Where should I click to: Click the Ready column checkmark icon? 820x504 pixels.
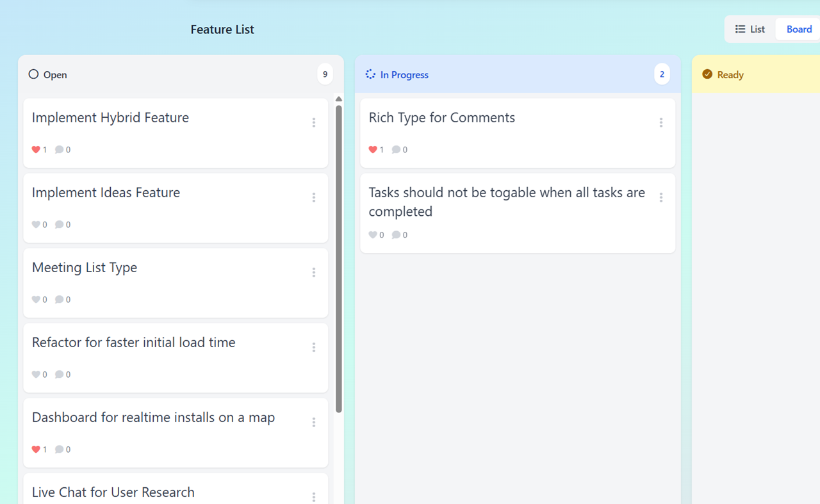(707, 74)
